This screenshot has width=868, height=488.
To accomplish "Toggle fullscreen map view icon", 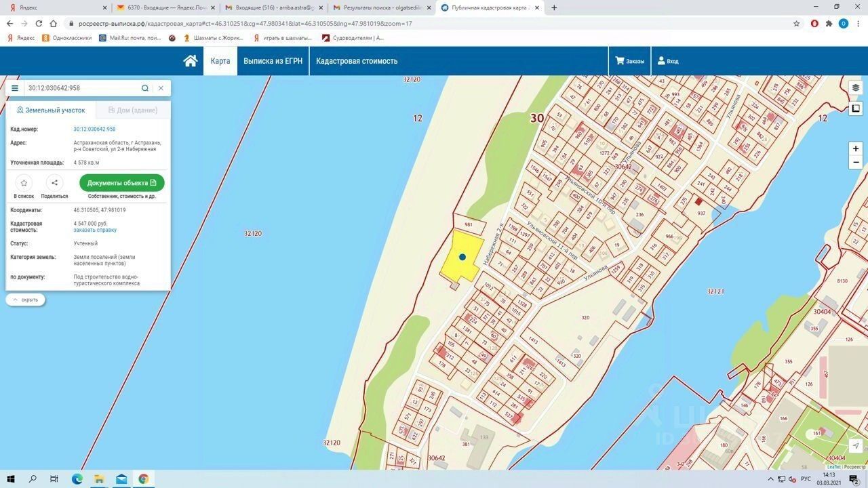I will (856, 108).
